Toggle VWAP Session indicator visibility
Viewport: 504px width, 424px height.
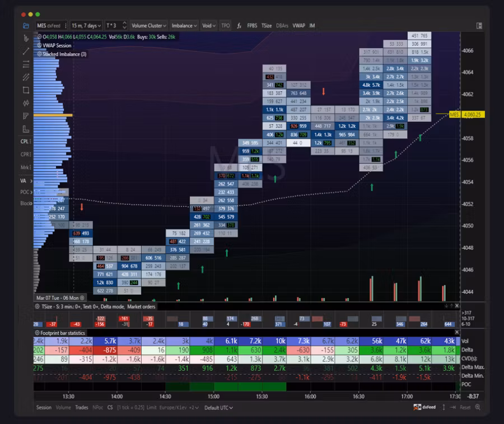point(38,45)
